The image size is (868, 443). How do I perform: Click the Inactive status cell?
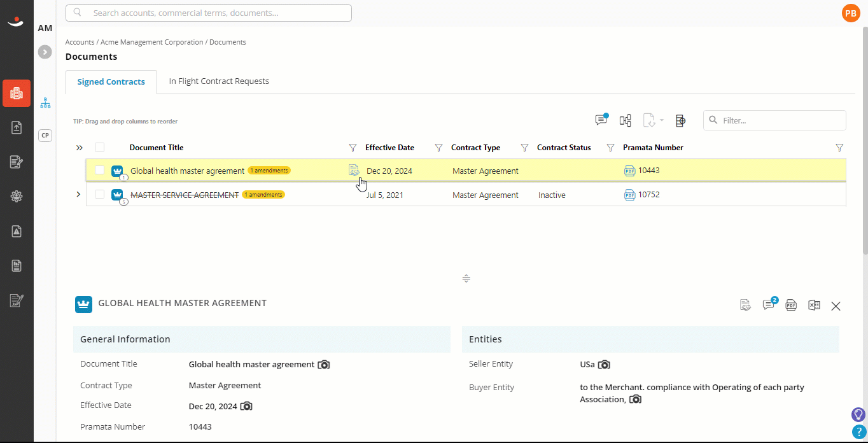[x=552, y=195]
